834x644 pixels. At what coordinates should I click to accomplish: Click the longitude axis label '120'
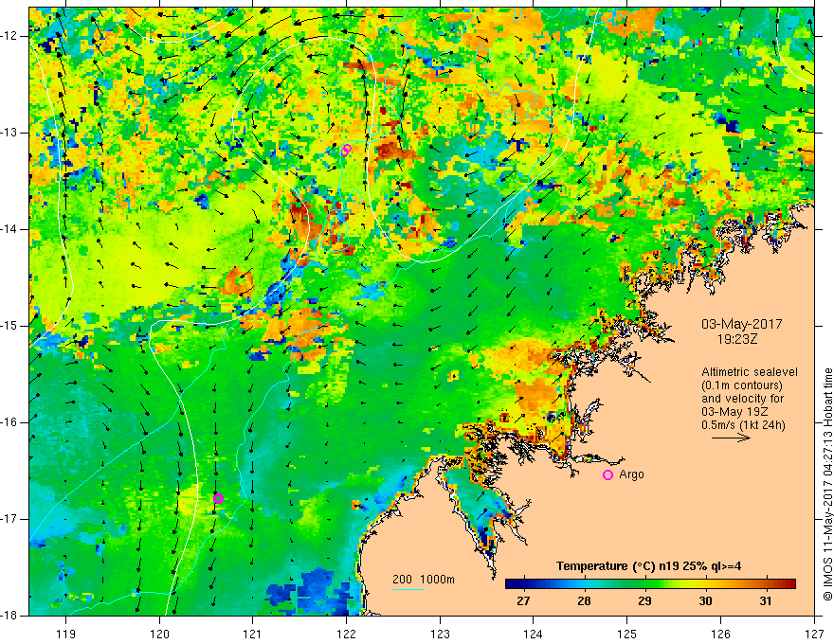(159, 634)
